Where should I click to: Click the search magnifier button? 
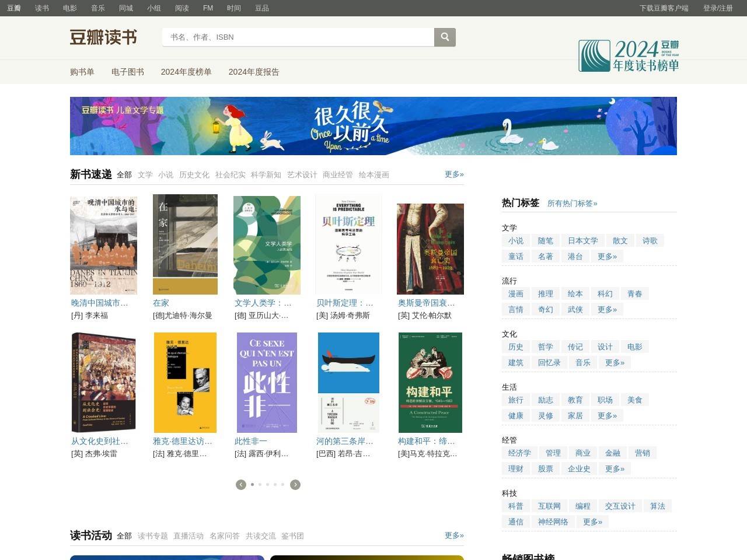click(x=445, y=37)
